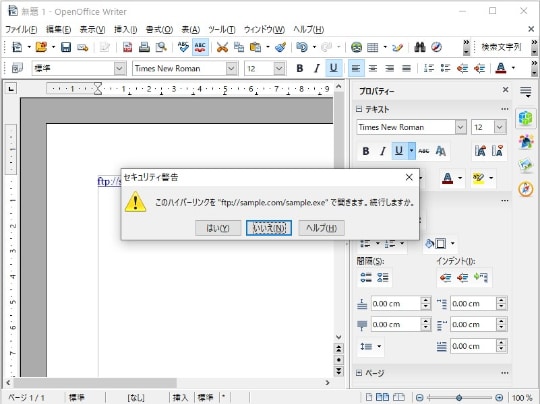Open the ファイル menu
Viewport: 540px width, 404px height.
tap(21, 29)
